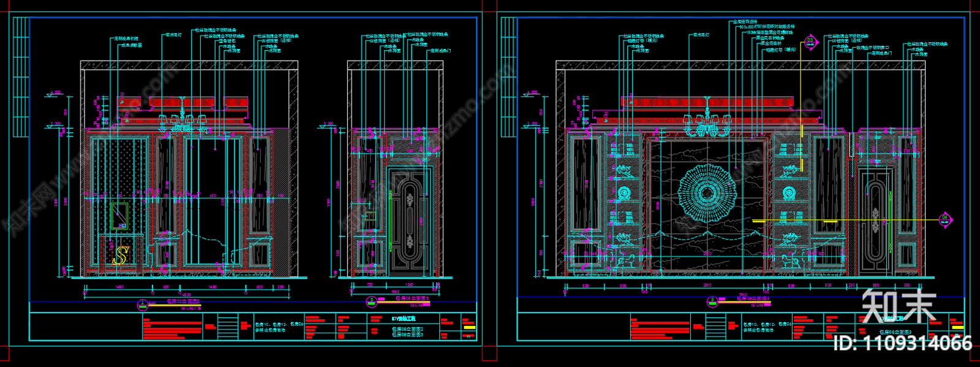Image resolution: width=980 pixels, height=367 pixels.
Task: Select the 7910 overall dimension text
Action: tap(742, 293)
